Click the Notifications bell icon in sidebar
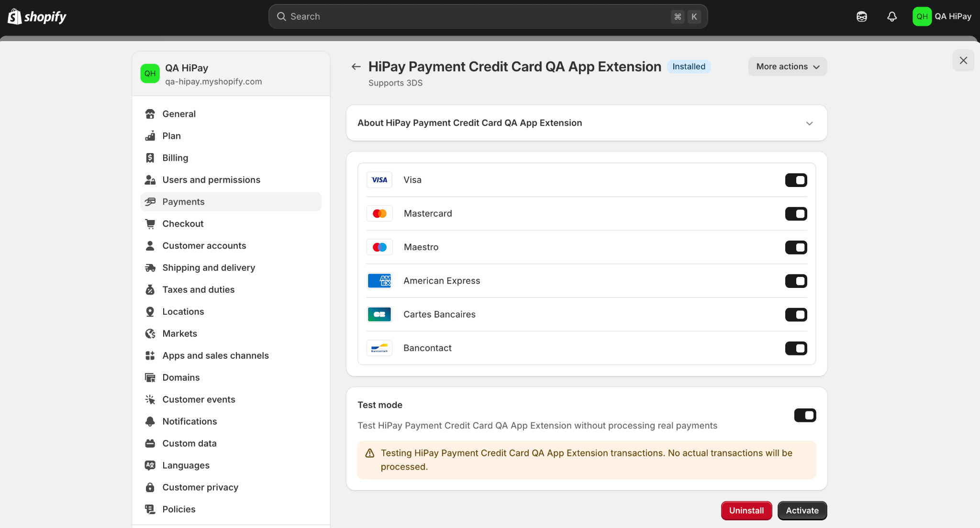 pyautogui.click(x=150, y=421)
